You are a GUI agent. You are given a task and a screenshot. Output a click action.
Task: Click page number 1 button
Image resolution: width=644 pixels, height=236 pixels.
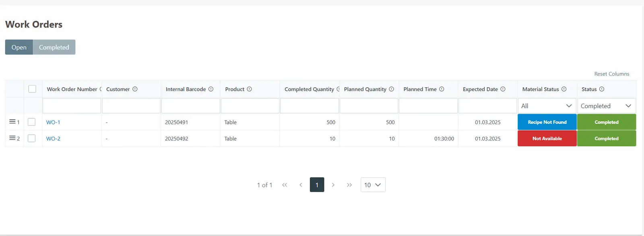[x=317, y=185]
